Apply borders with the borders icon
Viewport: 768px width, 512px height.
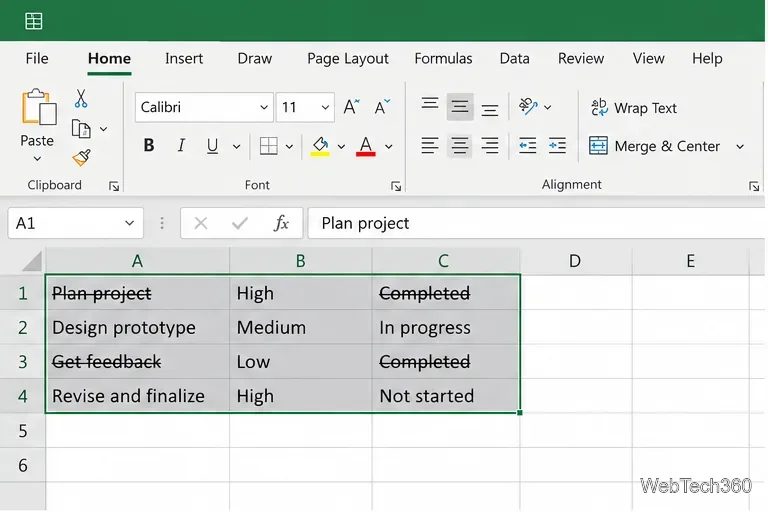tap(268, 146)
